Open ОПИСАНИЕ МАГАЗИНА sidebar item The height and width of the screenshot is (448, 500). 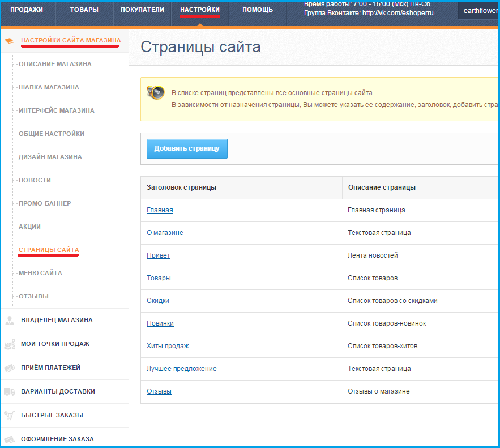coord(55,64)
